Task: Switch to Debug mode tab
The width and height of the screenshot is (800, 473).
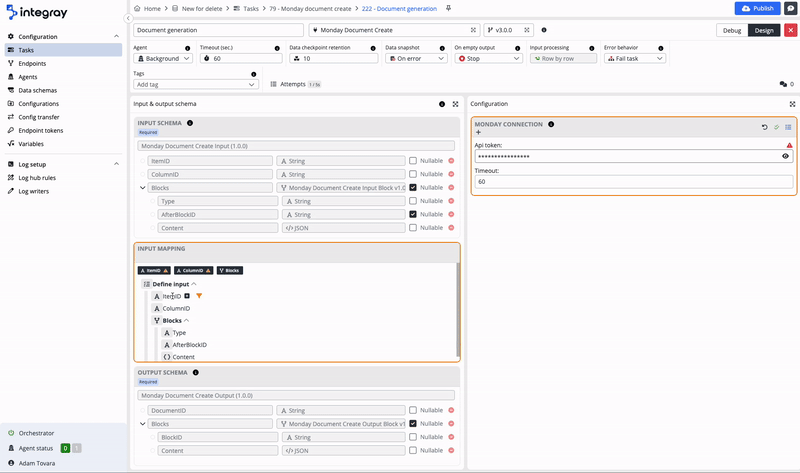Action: (732, 30)
